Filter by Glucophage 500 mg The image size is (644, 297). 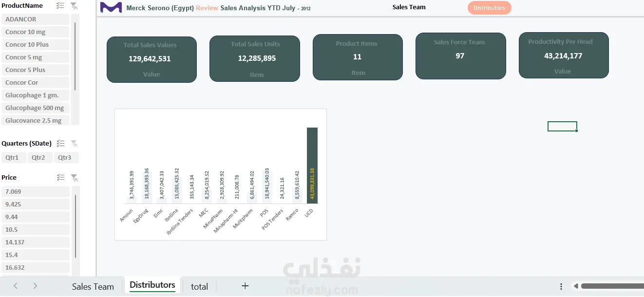36,108
